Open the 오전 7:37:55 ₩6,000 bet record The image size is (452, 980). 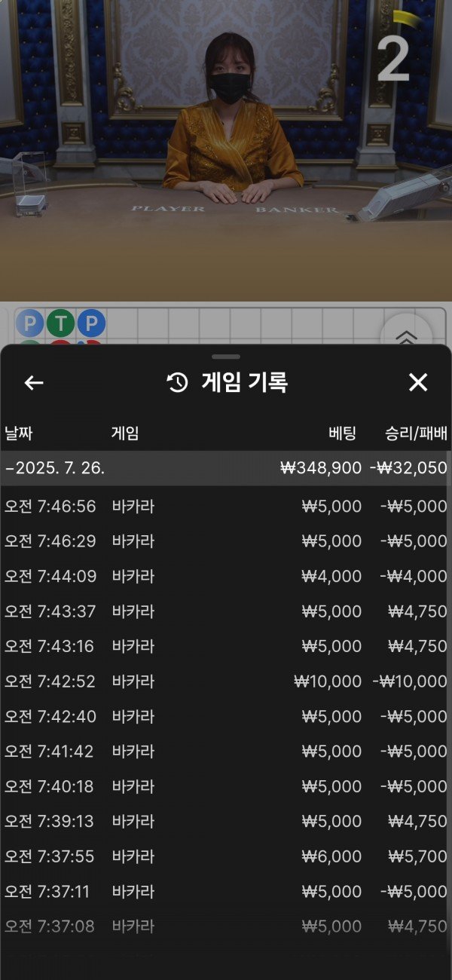226,857
